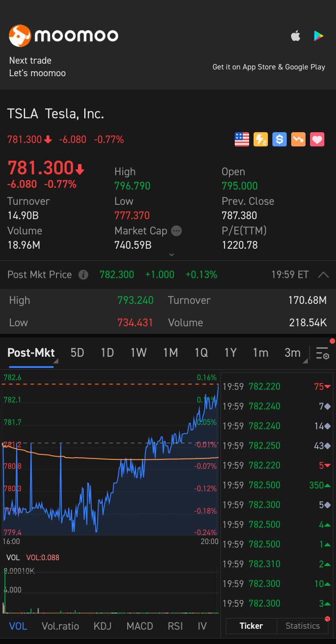Image resolution: width=336 pixels, height=644 pixels.
Task: Open the chart settings list icon
Action: pyautogui.click(x=323, y=353)
